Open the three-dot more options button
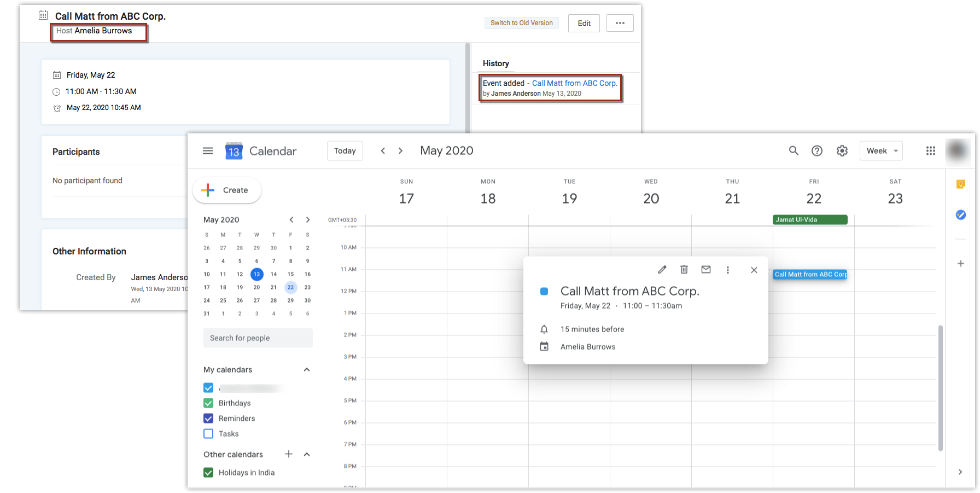This screenshot has width=980, height=493. [620, 23]
